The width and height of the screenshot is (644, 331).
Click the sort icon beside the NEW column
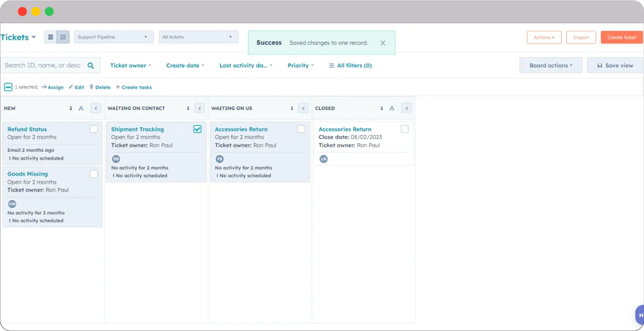(81, 108)
